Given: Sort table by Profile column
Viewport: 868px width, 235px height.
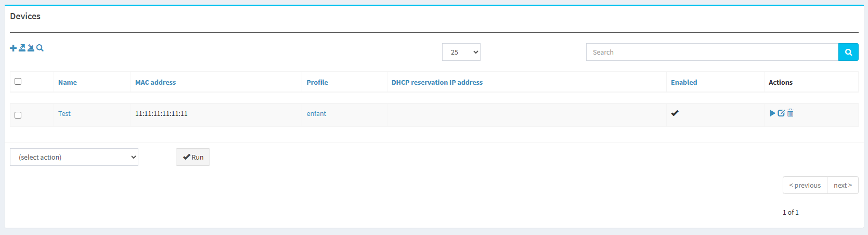Looking at the screenshot, I should click(x=317, y=82).
